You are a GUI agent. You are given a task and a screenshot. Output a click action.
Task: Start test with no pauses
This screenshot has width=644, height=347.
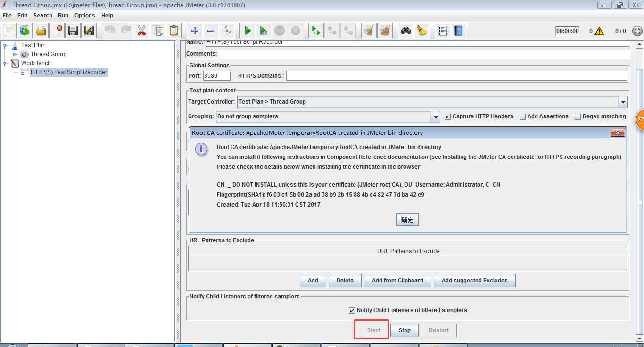263,31
